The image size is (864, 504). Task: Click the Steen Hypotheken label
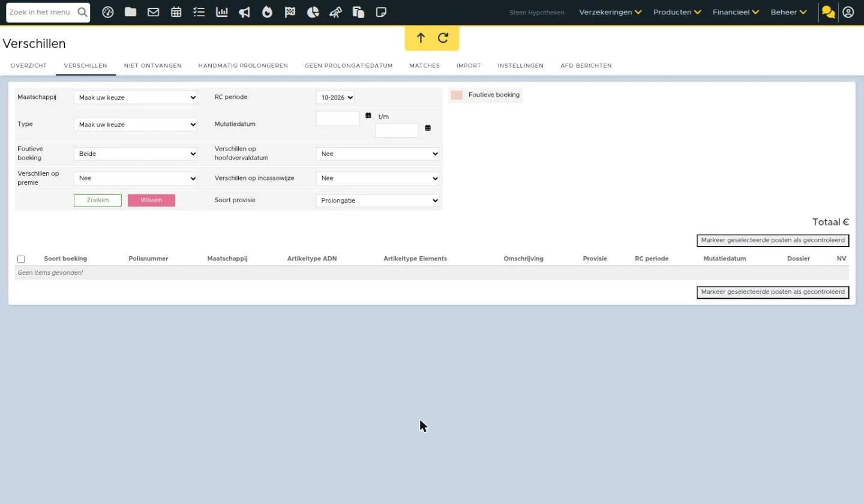(x=537, y=12)
